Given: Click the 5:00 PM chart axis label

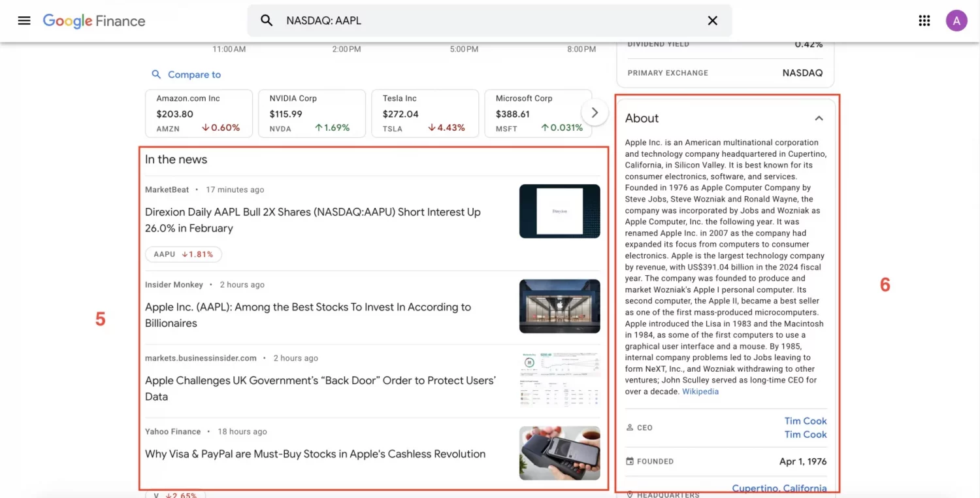Looking at the screenshot, I should (x=464, y=49).
